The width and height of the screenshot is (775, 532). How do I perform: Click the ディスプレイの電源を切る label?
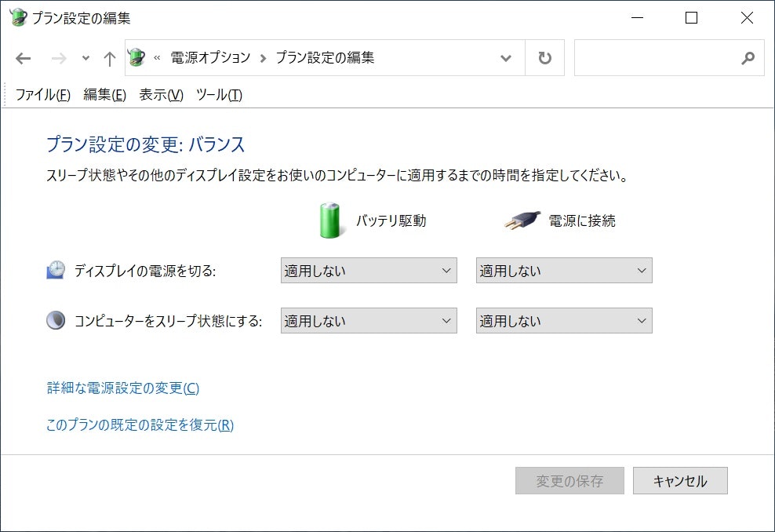click(x=145, y=271)
